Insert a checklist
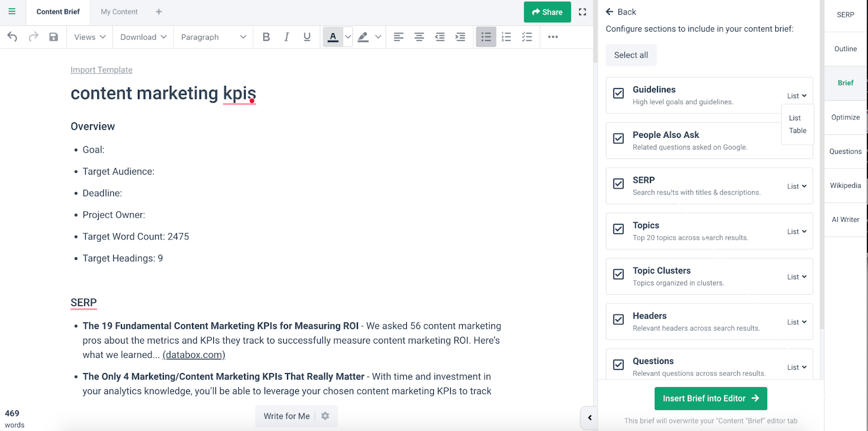The image size is (868, 431). (x=527, y=37)
